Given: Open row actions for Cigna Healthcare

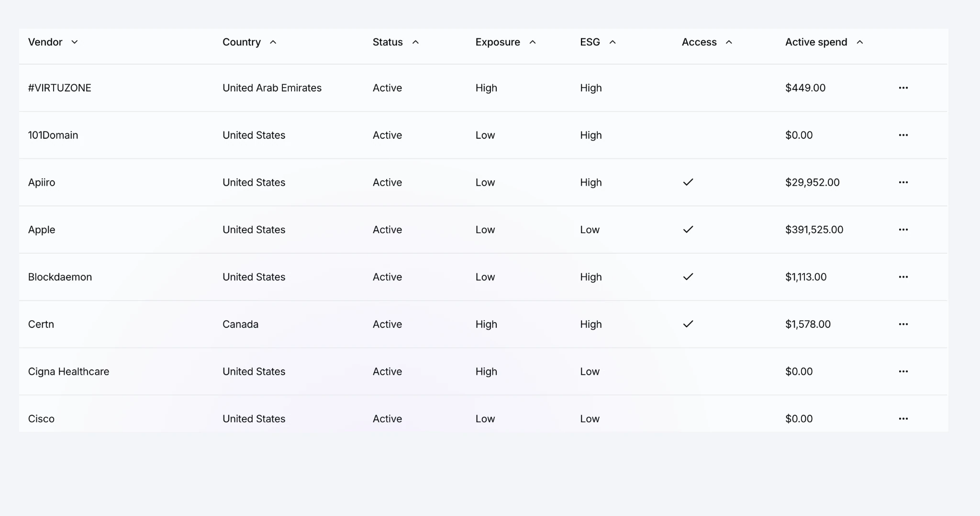Looking at the screenshot, I should click(x=903, y=371).
